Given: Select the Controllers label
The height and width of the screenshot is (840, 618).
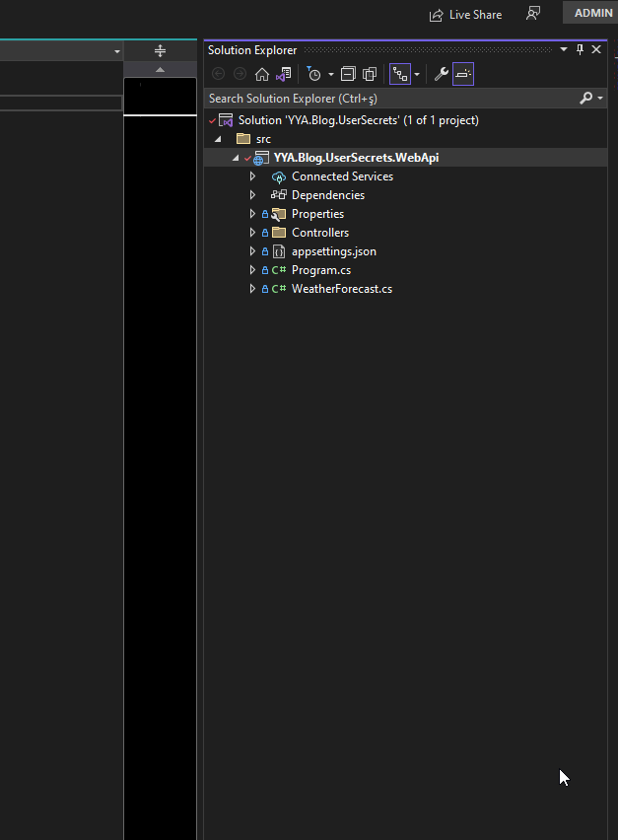Looking at the screenshot, I should [x=320, y=233].
